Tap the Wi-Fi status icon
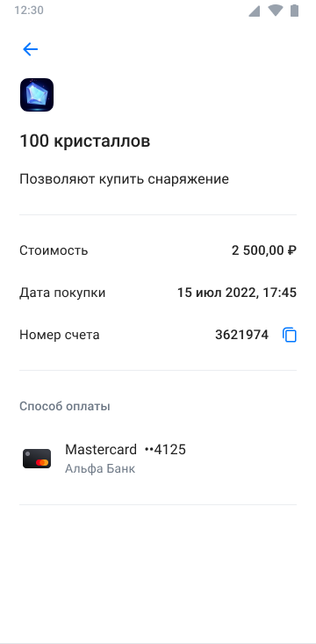 (x=276, y=11)
